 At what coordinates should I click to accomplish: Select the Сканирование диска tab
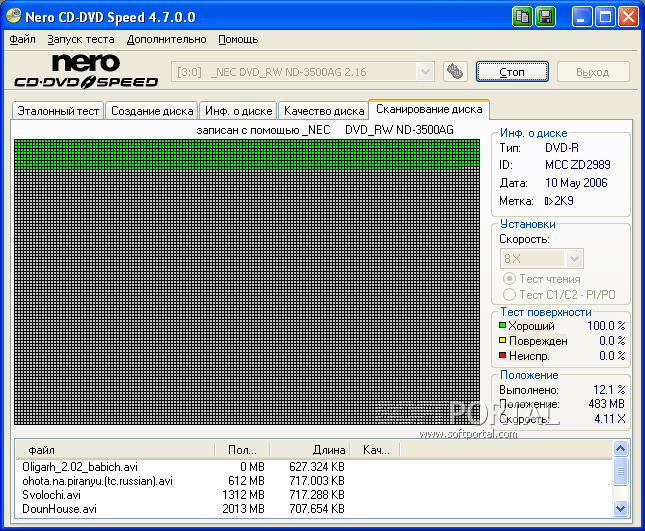[x=429, y=109]
